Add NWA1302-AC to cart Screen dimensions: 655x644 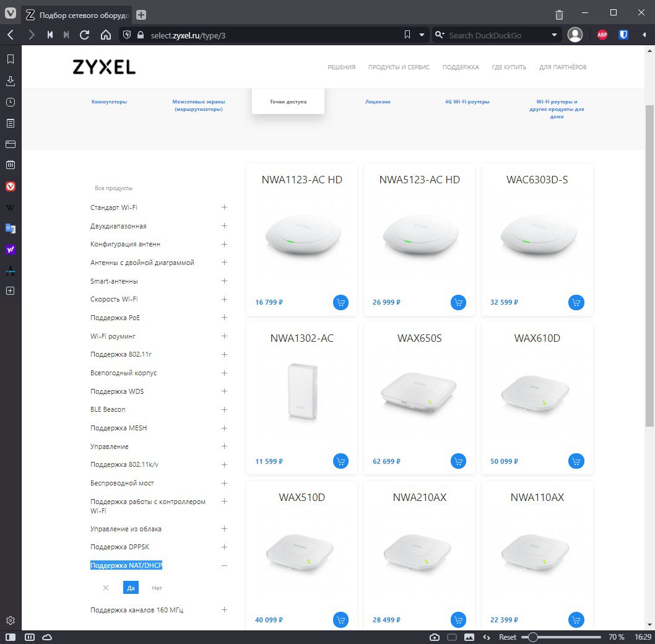[341, 461]
